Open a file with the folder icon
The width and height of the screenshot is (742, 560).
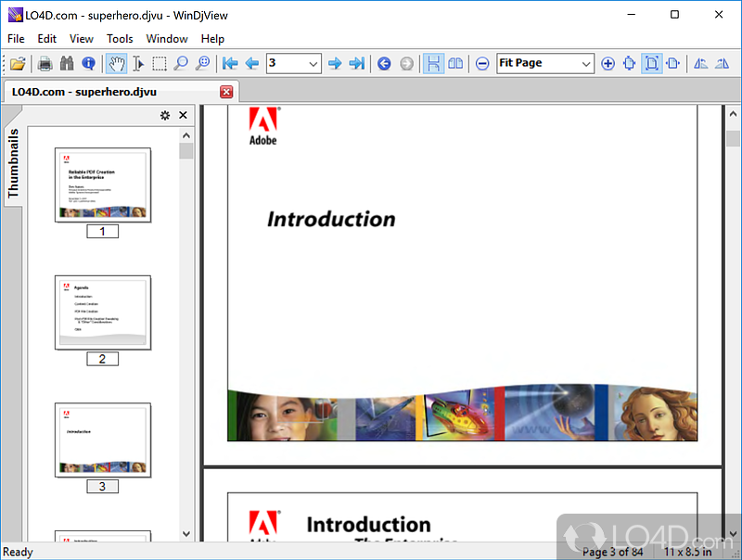(18, 63)
